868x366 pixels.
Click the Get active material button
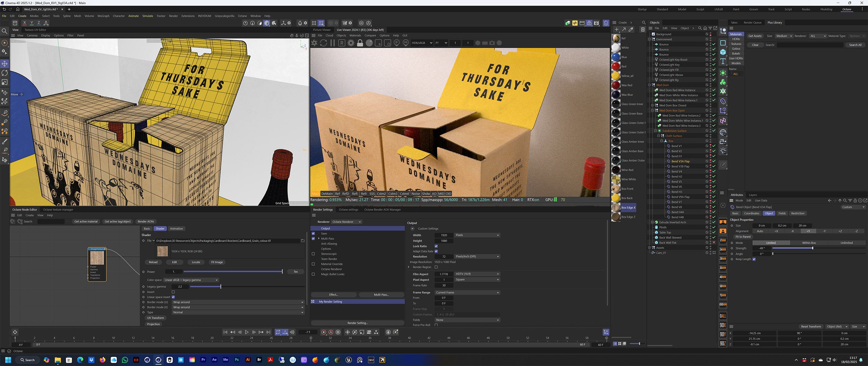coord(86,222)
